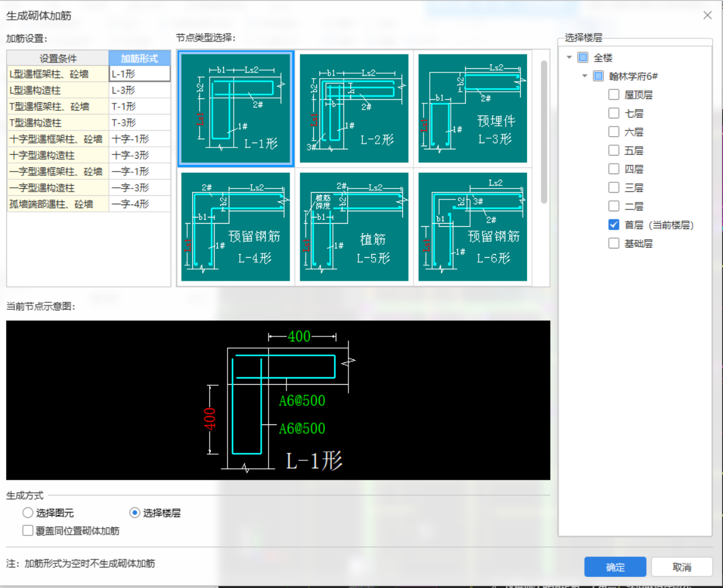
Task: Select row L型遇构造柱
Action: (x=58, y=90)
